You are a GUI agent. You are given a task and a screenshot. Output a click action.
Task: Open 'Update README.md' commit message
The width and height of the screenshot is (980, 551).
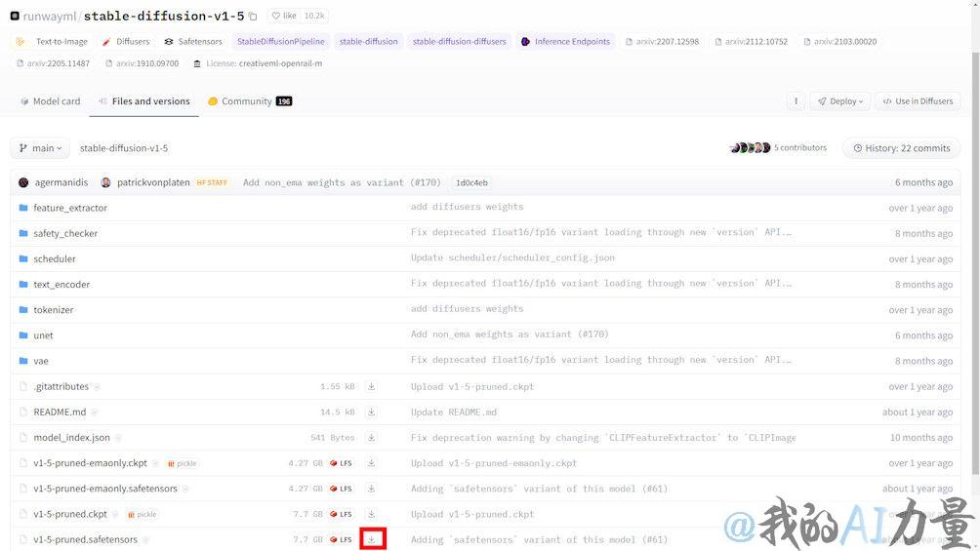[x=454, y=413]
